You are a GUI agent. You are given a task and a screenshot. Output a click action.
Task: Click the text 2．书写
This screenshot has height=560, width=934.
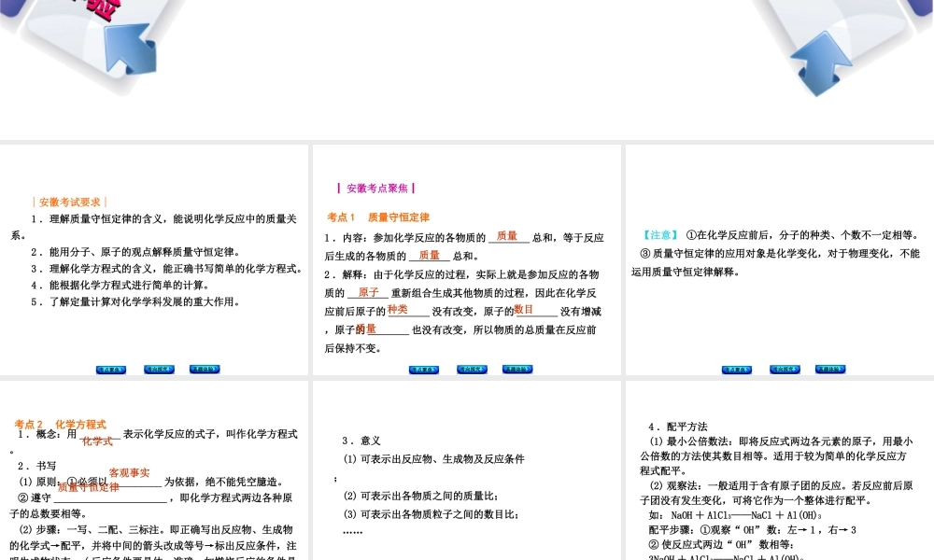click(37, 466)
